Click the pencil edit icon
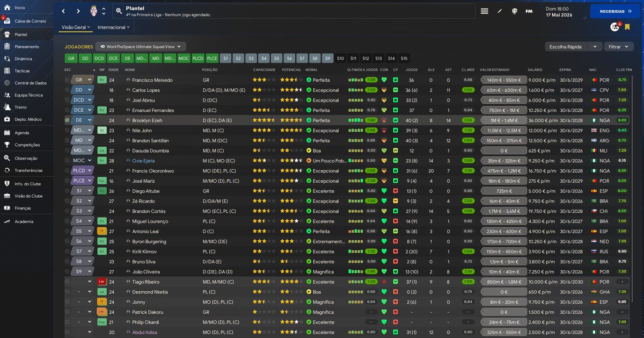 [500, 11]
